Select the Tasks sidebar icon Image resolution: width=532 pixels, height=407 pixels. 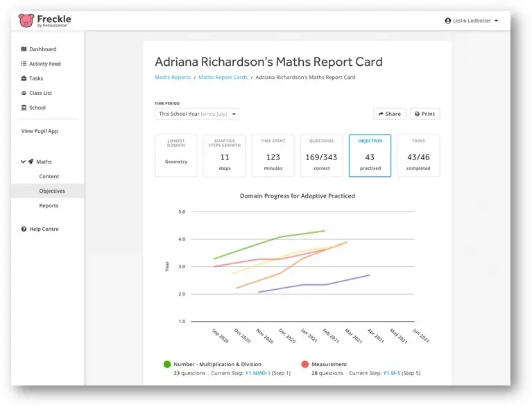pyautogui.click(x=24, y=78)
